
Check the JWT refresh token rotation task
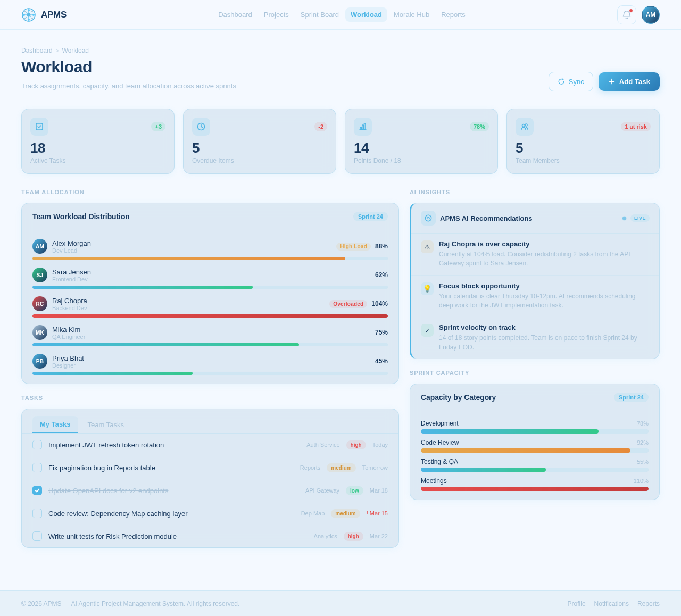click(x=36, y=445)
